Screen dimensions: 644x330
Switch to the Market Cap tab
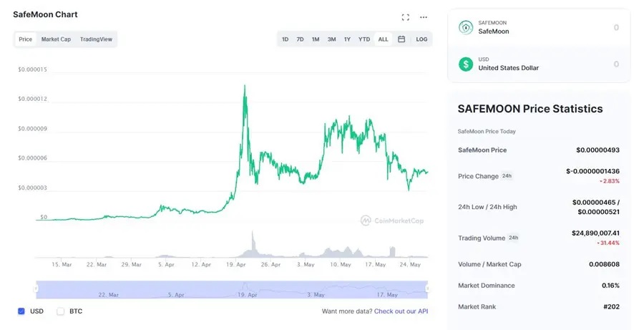56,39
